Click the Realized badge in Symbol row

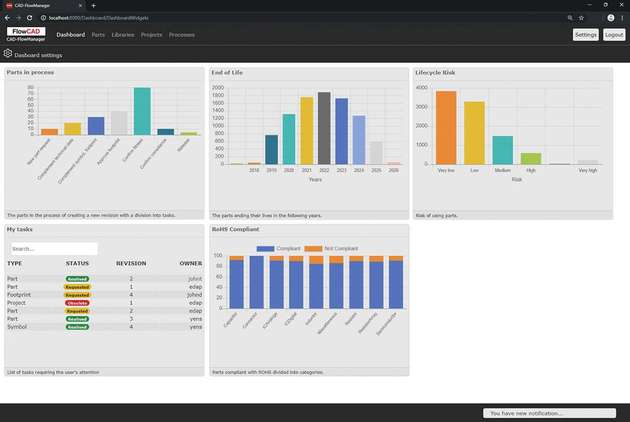click(77, 327)
